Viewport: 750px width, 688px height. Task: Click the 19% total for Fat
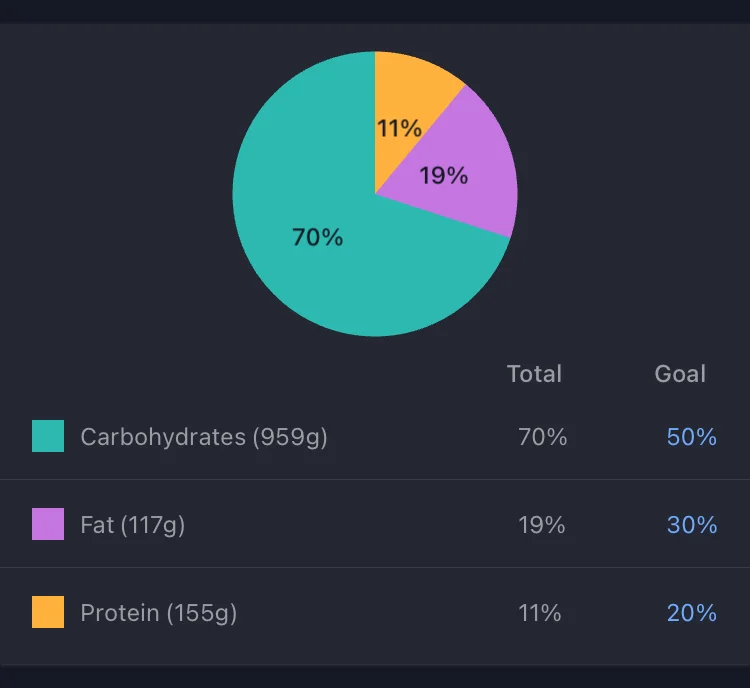point(541,525)
